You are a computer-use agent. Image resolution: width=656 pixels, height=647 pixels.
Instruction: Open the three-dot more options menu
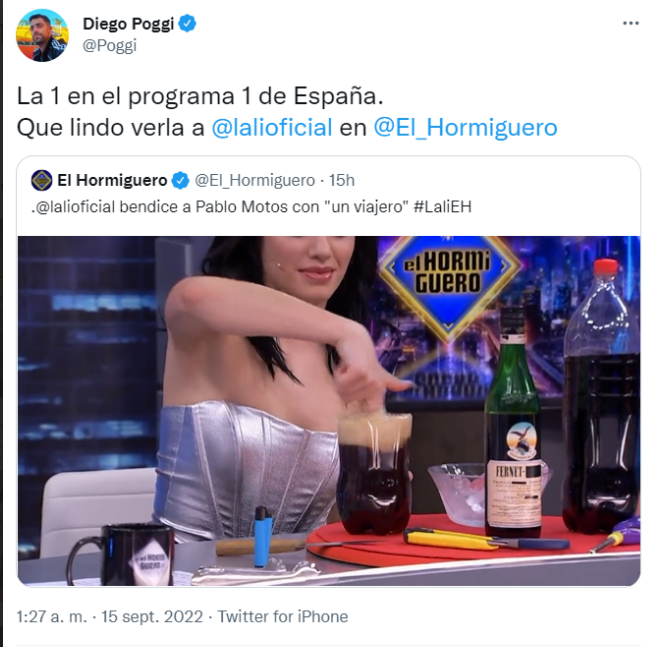[x=631, y=23]
